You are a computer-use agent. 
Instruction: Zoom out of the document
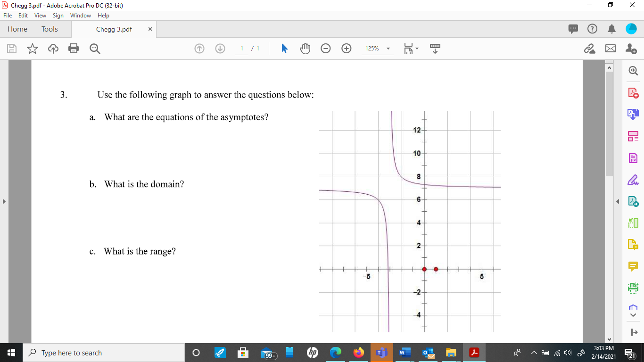(x=326, y=48)
